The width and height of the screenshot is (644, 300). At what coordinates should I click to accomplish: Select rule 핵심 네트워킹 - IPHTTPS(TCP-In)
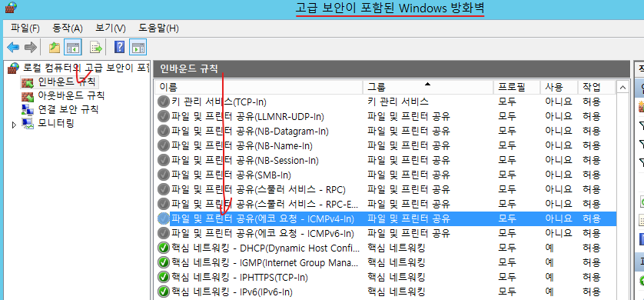pos(240,277)
